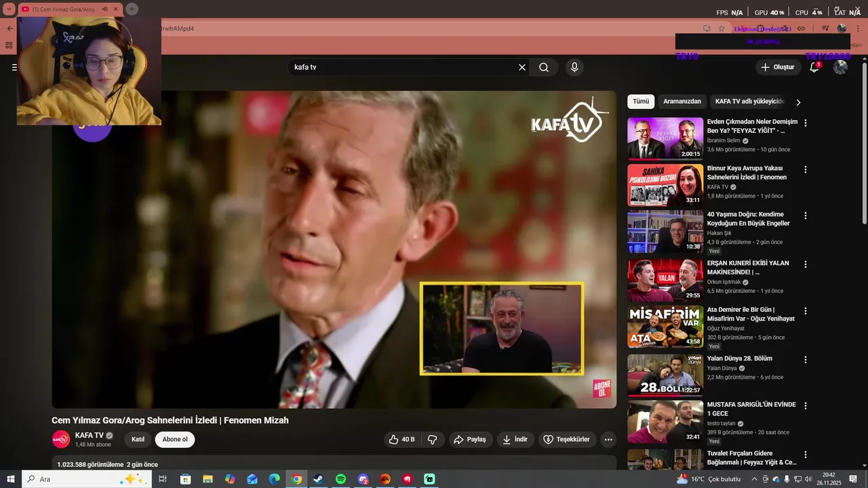Open File Explorer from taskbar
868x488 pixels.
[208, 479]
